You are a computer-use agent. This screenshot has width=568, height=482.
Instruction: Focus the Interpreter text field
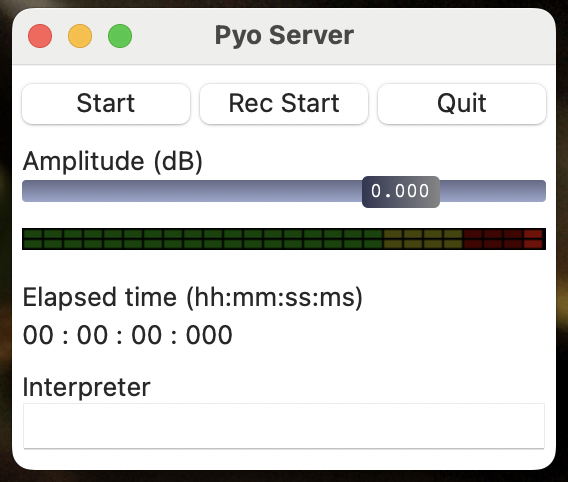pos(284,426)
